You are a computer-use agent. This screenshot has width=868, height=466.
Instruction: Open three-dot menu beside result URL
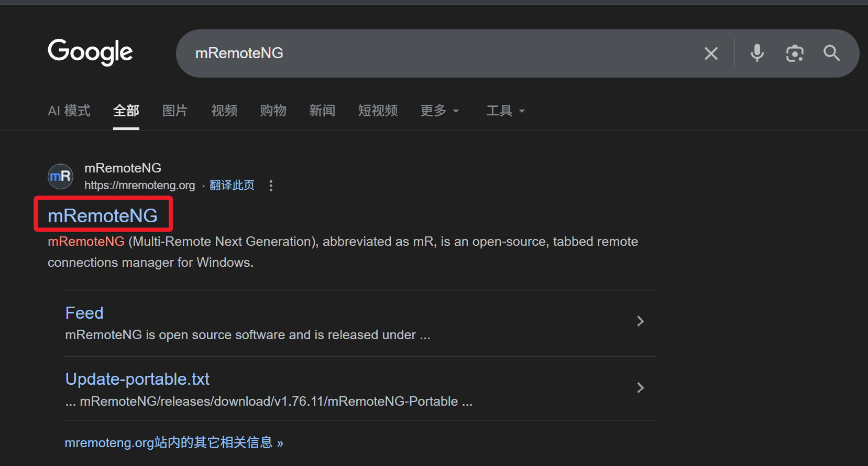(x=271, y=186)
